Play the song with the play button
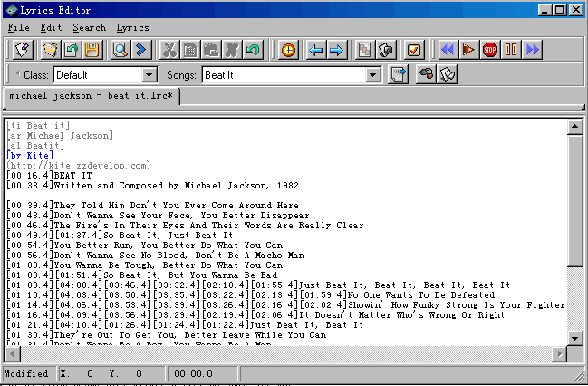588x386 pixels. tap(468, 50)
